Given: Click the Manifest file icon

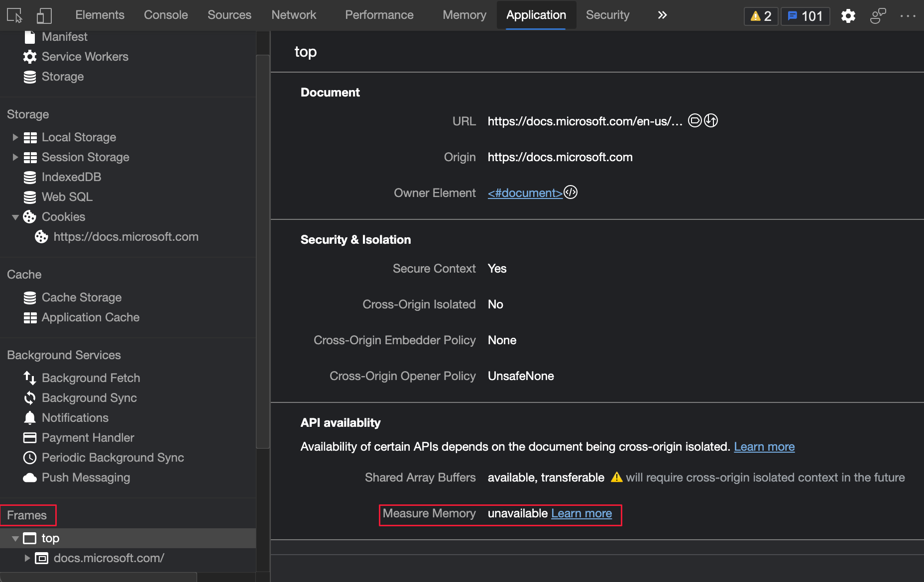Looking at the screenshot, I should coord(30,37).
